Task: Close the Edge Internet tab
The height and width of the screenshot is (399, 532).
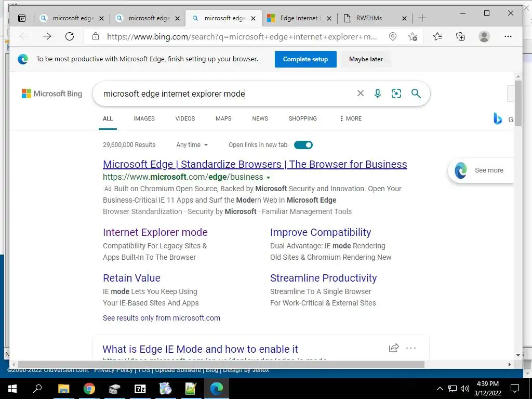Action: coord(329,18)
